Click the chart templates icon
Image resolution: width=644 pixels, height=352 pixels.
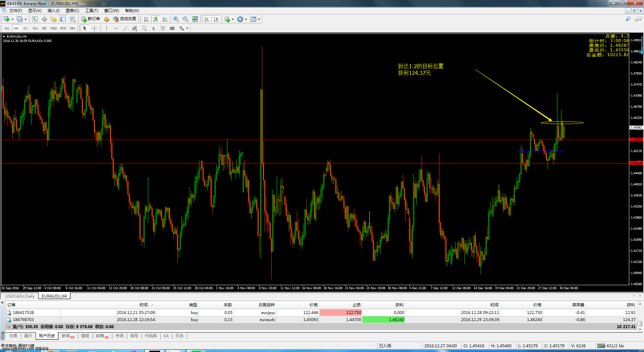pyautogui.click(x=253, y=19)
